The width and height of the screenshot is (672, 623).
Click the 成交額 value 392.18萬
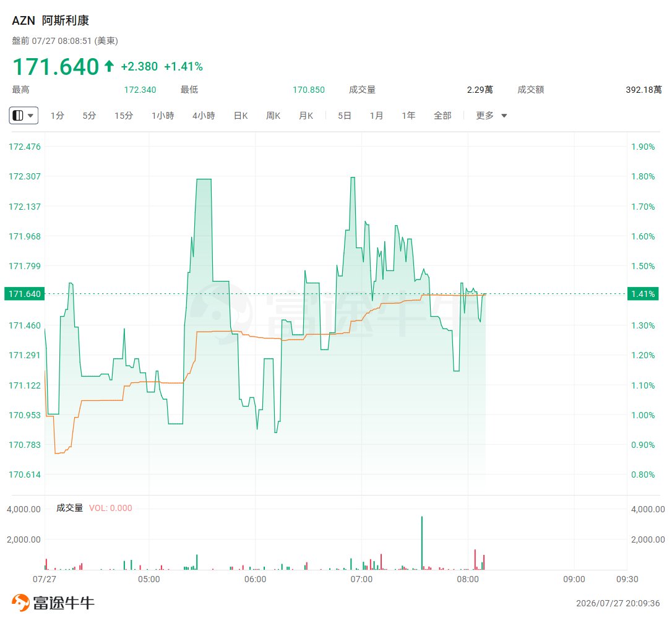[644, 90]
